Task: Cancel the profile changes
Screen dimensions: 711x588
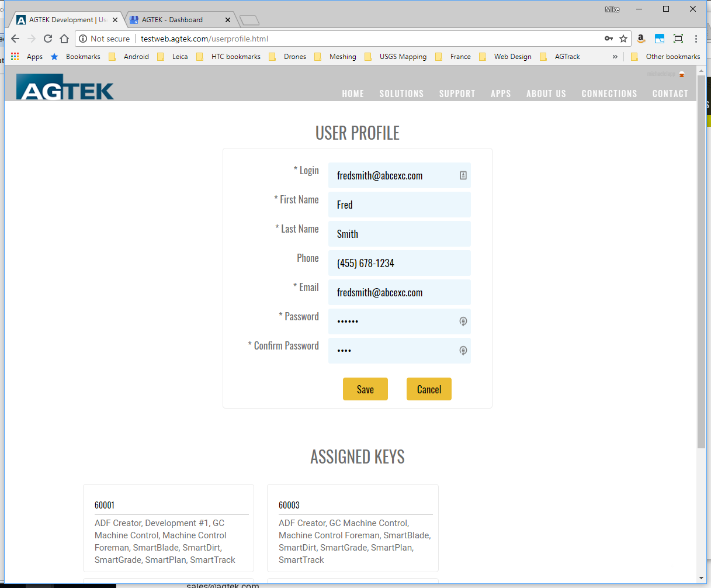Action: point(429,389)
